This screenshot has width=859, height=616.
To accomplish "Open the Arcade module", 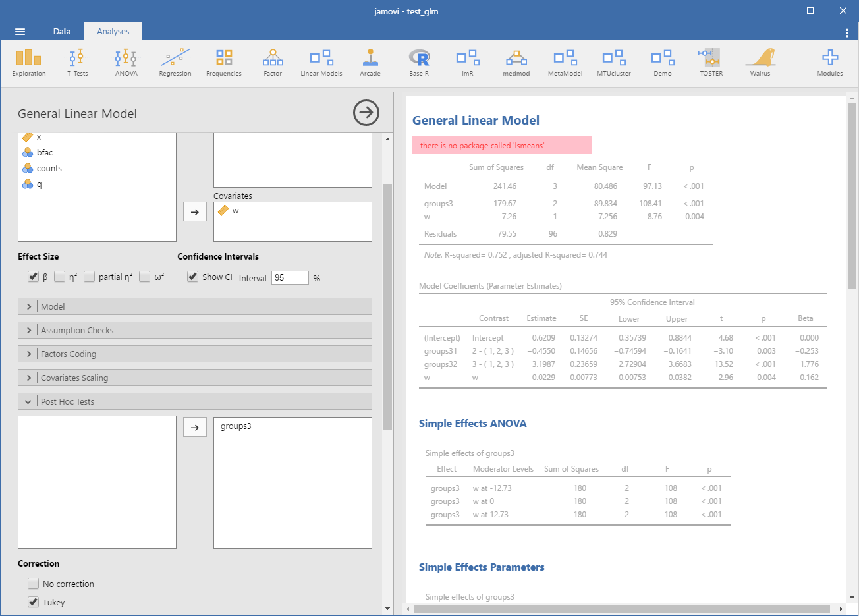I will (x=370, y=63).
